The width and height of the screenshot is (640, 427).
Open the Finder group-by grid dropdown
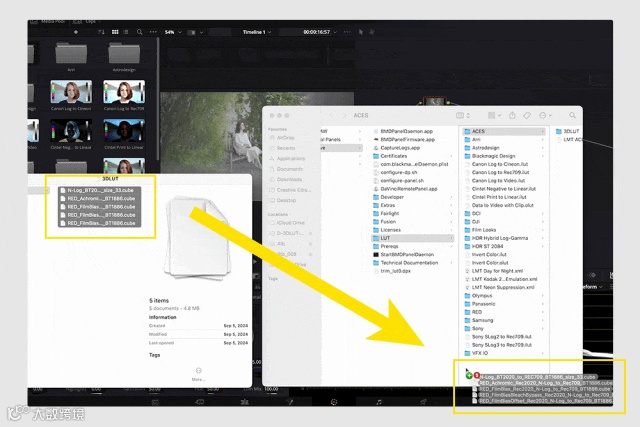click(494, 116)
